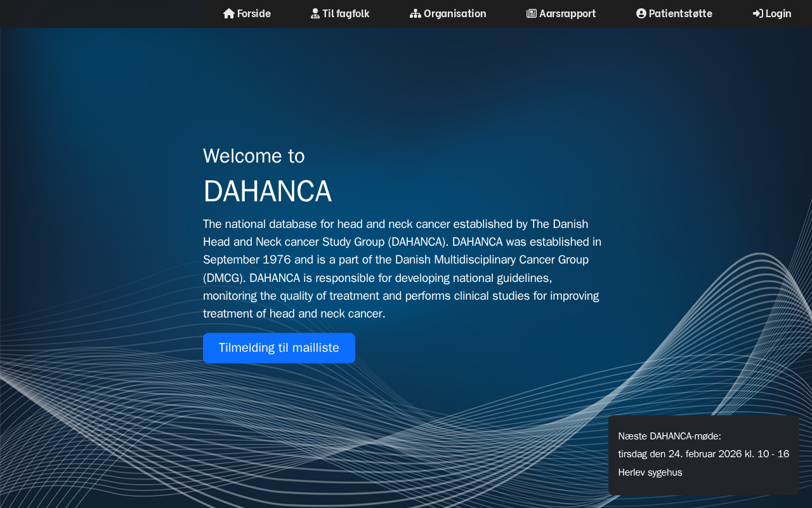This screenshot has width=812, height=508.
Task: Select the Login menu item
Action: [772, 14]
